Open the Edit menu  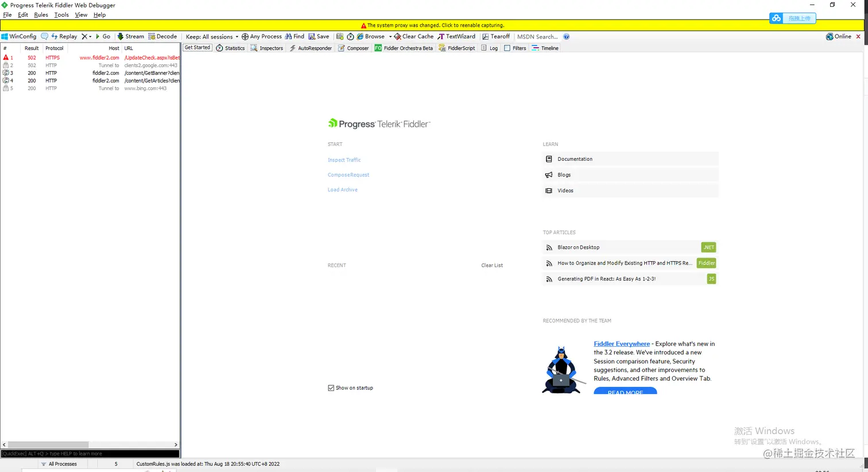coord(23,15)
